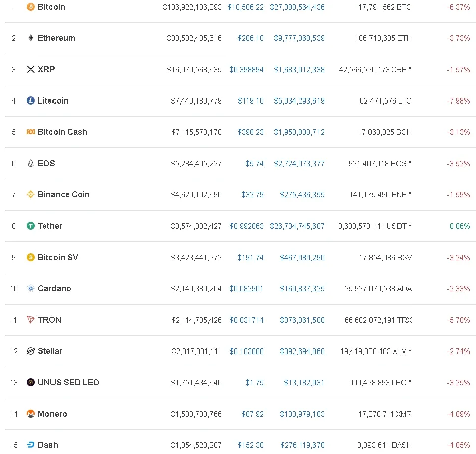This screenshot has height=454, width=476.
Task: Click Litecoin price $119.10
Action: 251,101
